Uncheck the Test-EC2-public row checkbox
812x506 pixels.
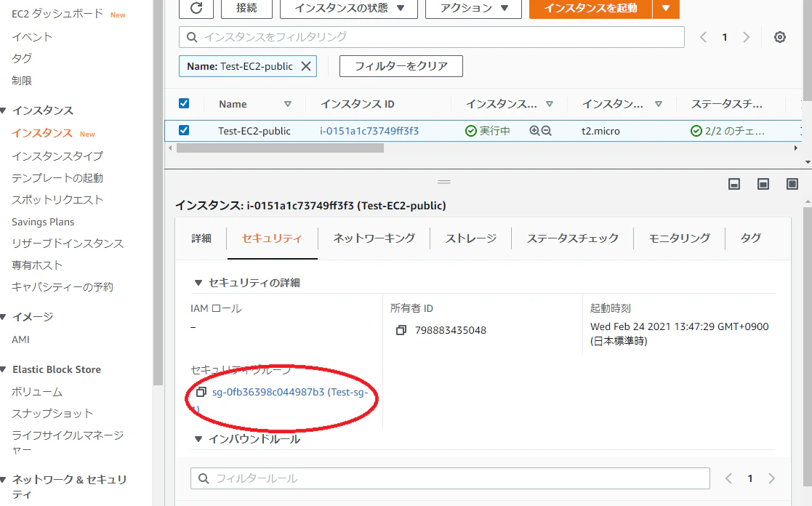(x=184, y=130)
